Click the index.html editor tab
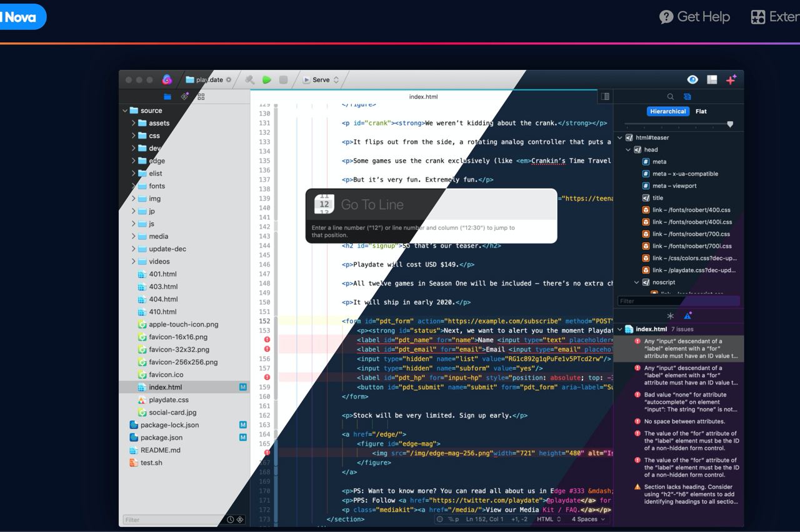 pyautogui.click(x=423, y=97)
